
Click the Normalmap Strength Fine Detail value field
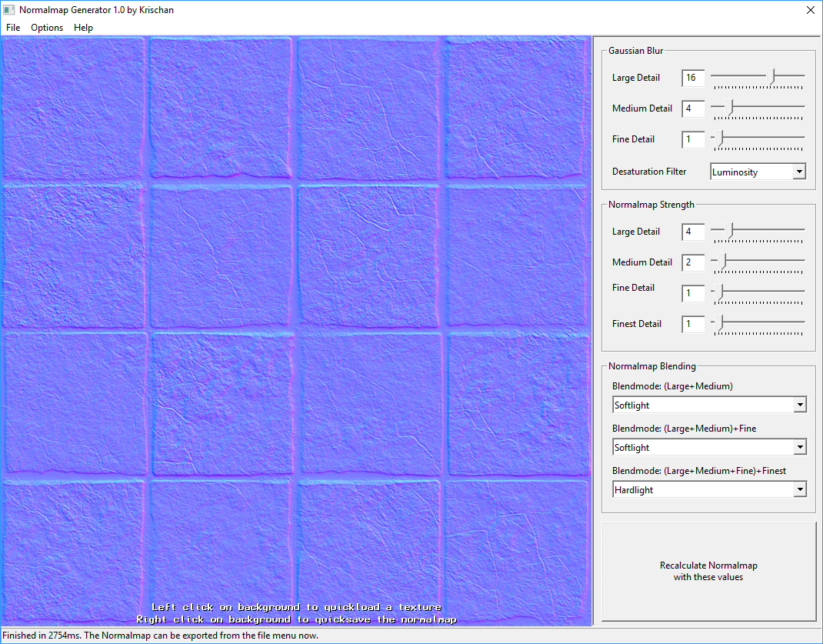(692, 293)
